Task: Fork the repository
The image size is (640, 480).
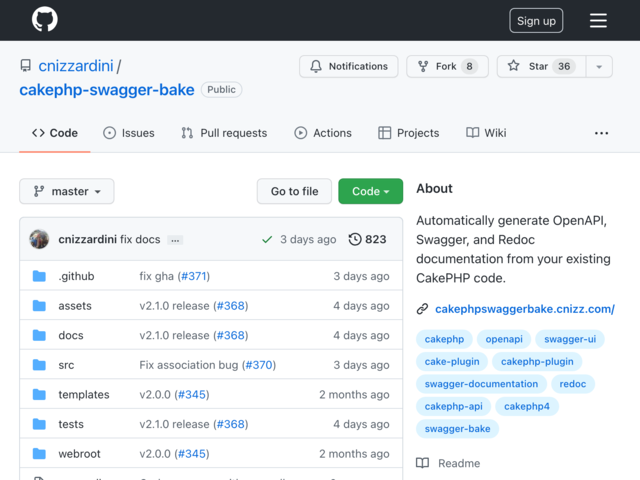Action: coord(447,66)
